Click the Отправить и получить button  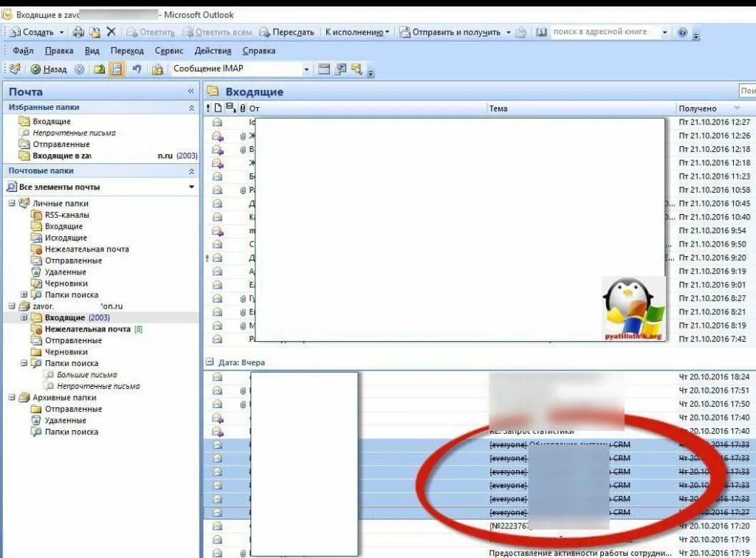point(450,32)
